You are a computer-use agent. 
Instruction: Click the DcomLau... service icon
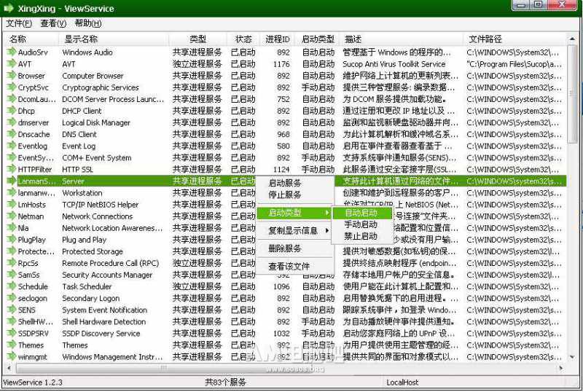coord(12,99)
